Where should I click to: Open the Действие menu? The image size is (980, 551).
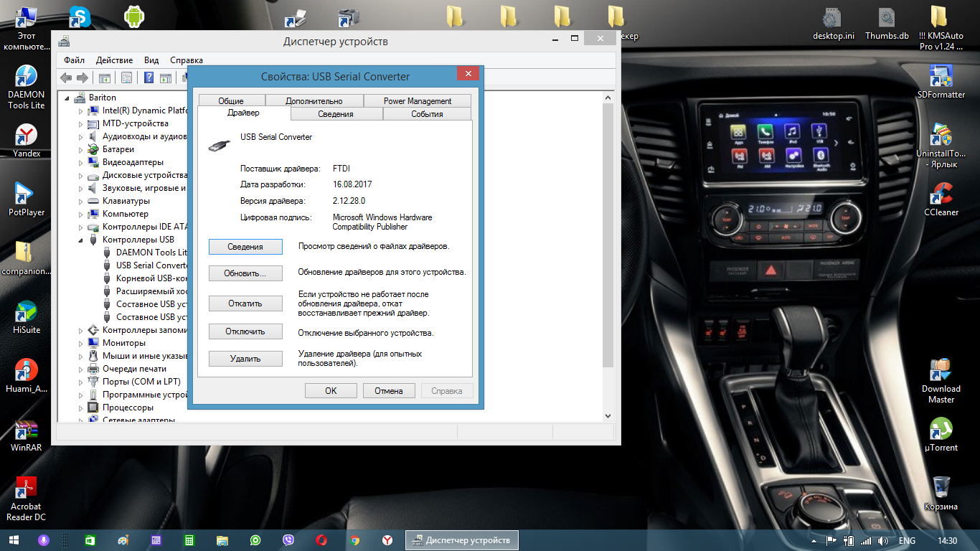(x=114, y=60)
